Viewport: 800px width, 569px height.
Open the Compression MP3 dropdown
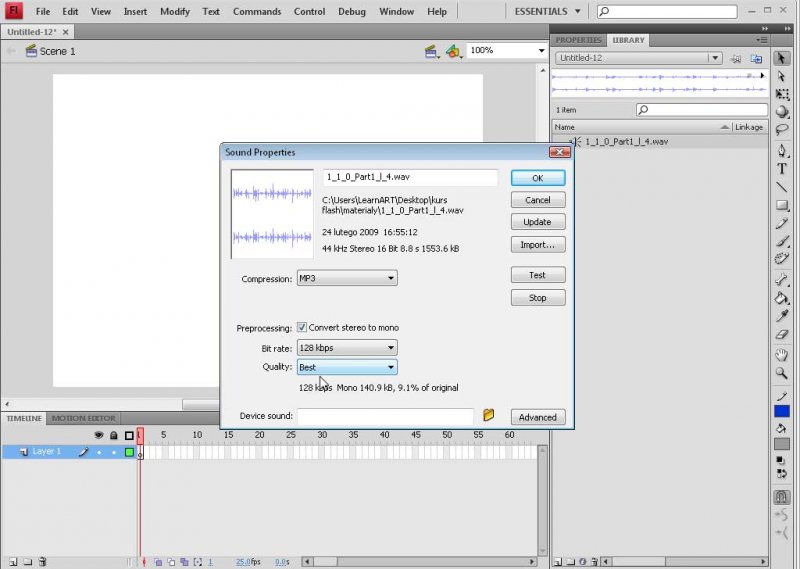tap(347, 279)
